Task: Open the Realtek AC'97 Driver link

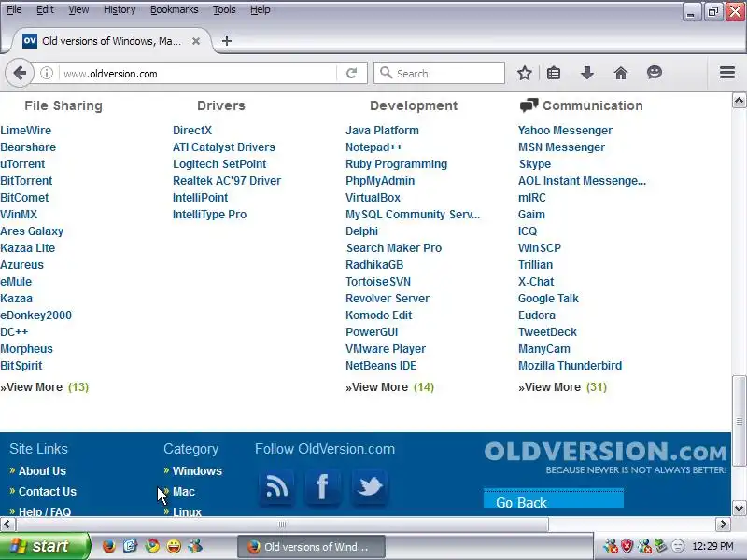Action: coord(227,181)
